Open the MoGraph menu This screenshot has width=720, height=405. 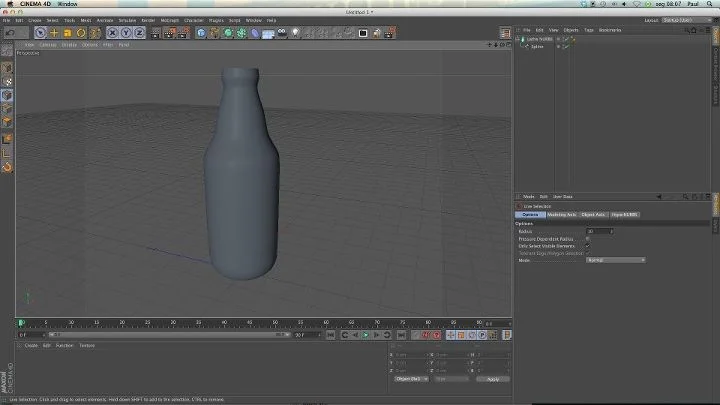pos(169,21)
